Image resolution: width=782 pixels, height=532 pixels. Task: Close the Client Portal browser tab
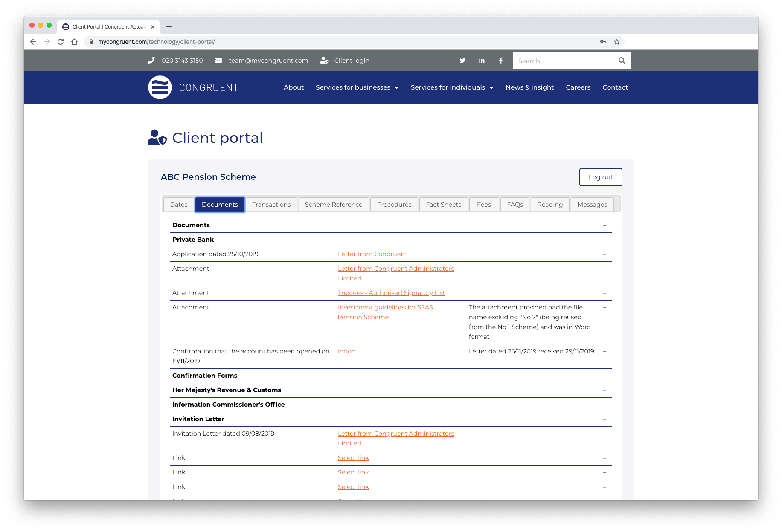153,27
